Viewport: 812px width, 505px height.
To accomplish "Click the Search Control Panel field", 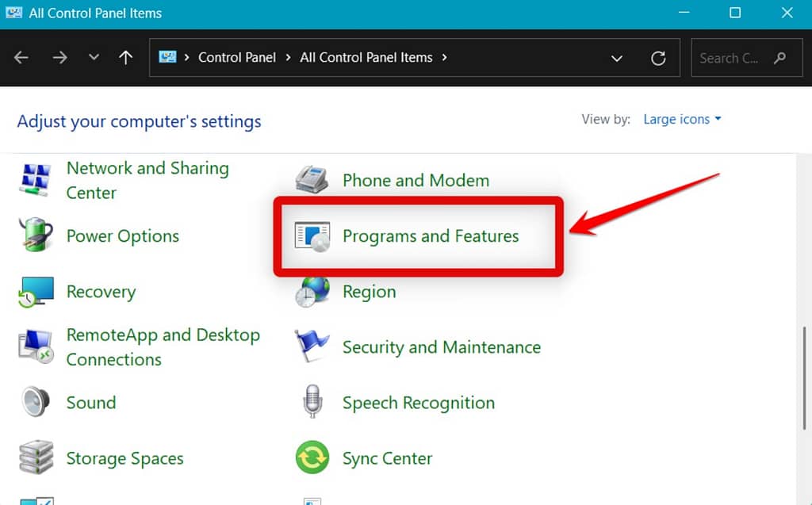I will click(747, 58).
